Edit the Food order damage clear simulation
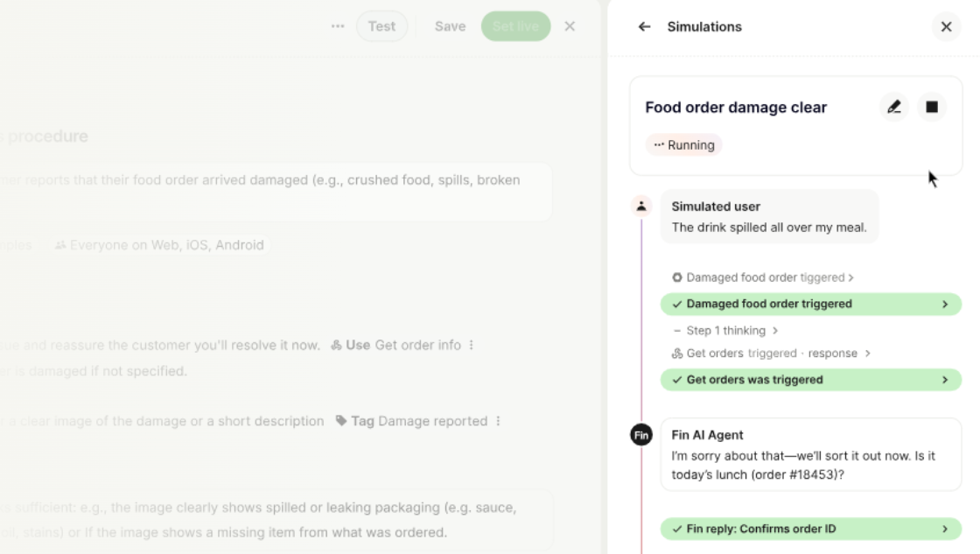The width and height of the screenshot is (980, 554). [x=894, y=107]
